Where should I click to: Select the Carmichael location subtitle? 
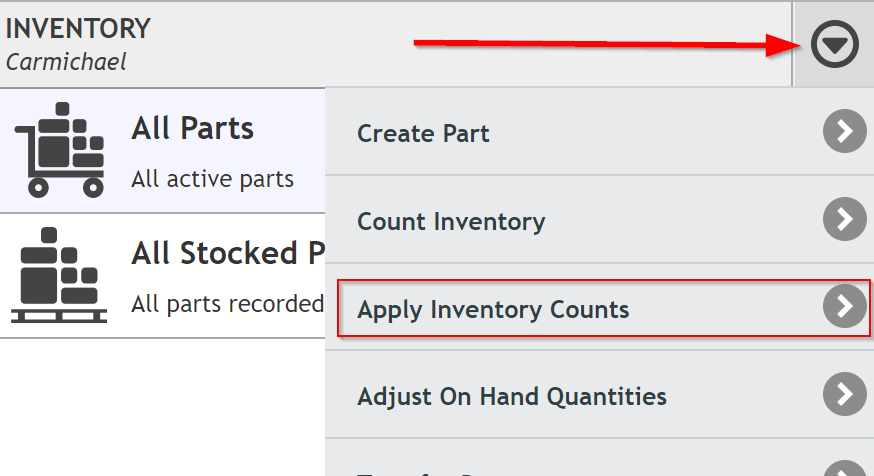tap(66, 62)
